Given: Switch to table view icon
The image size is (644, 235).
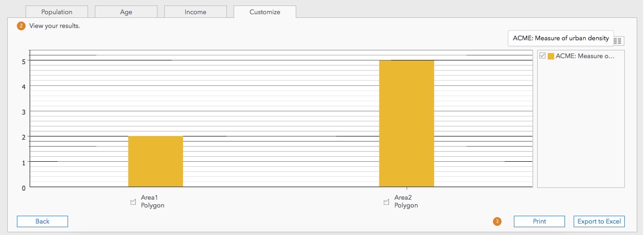Looking at the screenshot, I should pos(618,41).
